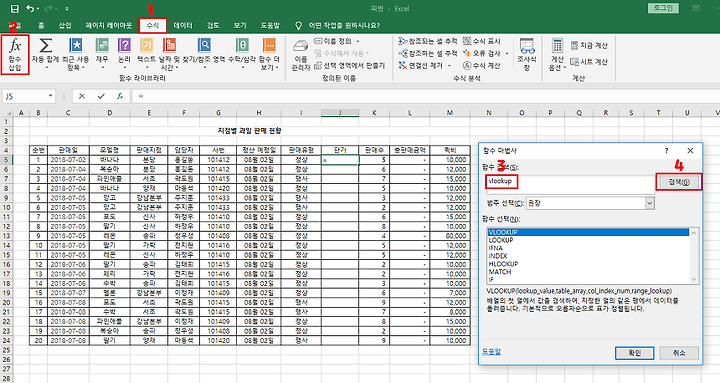Click Remove Arrows (연결선 제거)
720x383 pixels.
click(x=421, y=66)
